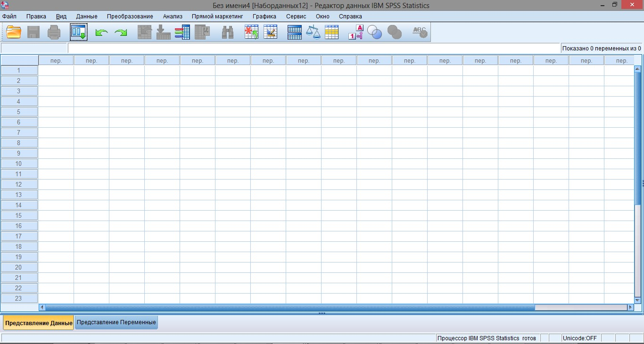Undo last action with green arrow
The height and width of the screenshot is (344, 644).
[x=101, y=33]
